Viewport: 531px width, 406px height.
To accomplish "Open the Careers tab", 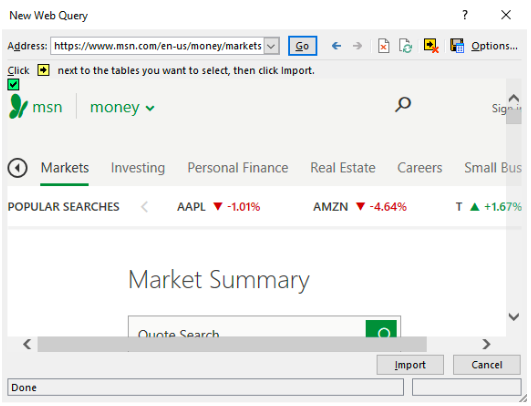I will (x=420, y=168).
